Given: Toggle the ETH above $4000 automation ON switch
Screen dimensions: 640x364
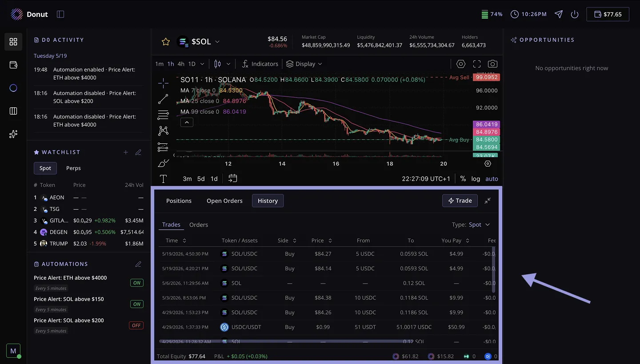Looking at the screenshot, I should [x=136, y=283].
